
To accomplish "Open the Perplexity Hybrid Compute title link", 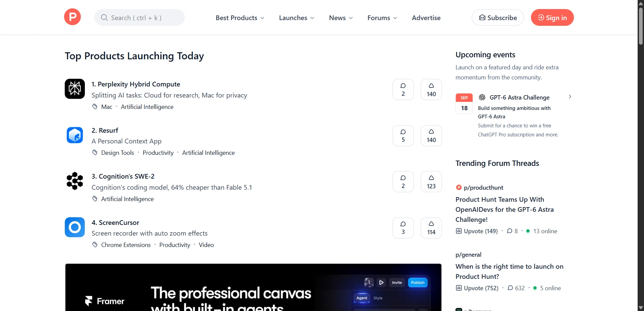I will click(x=136, y=84).
